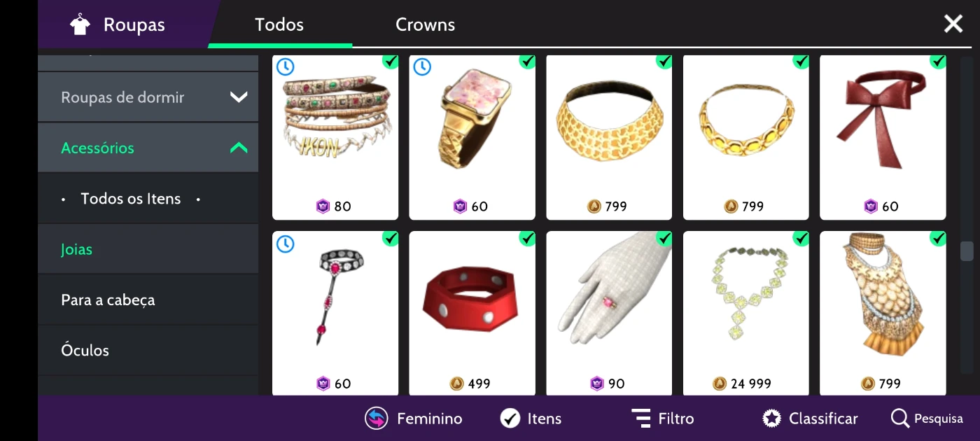Viewport: 980px width, 441px height.
Task: Tap the clock icon on the ruby choker
Action: (x=285, y=244)
